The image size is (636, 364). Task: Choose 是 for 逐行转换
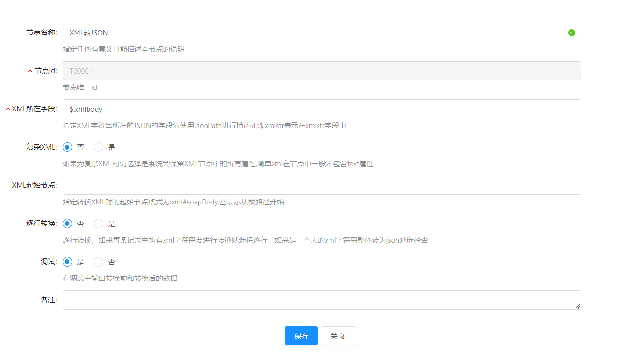click(99, 224)
